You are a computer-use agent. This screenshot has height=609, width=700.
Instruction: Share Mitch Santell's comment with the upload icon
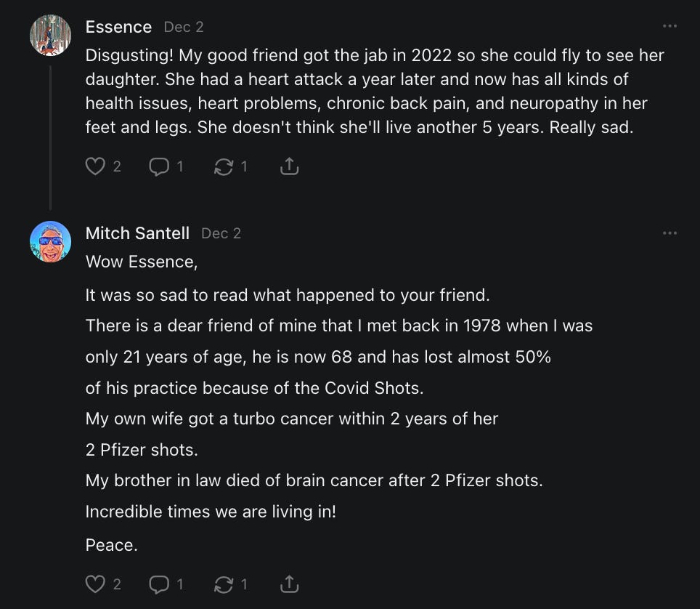tap(289, 584)
